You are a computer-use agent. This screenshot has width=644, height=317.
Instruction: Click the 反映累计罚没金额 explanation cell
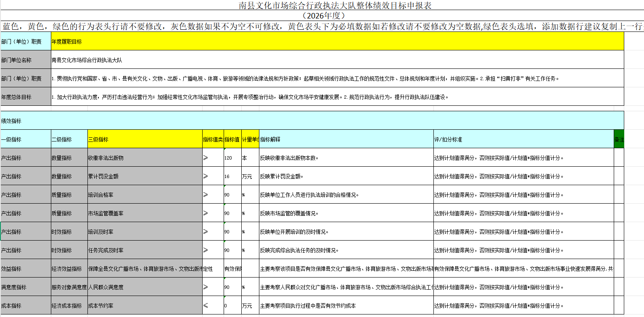click(x=346, y=176)
